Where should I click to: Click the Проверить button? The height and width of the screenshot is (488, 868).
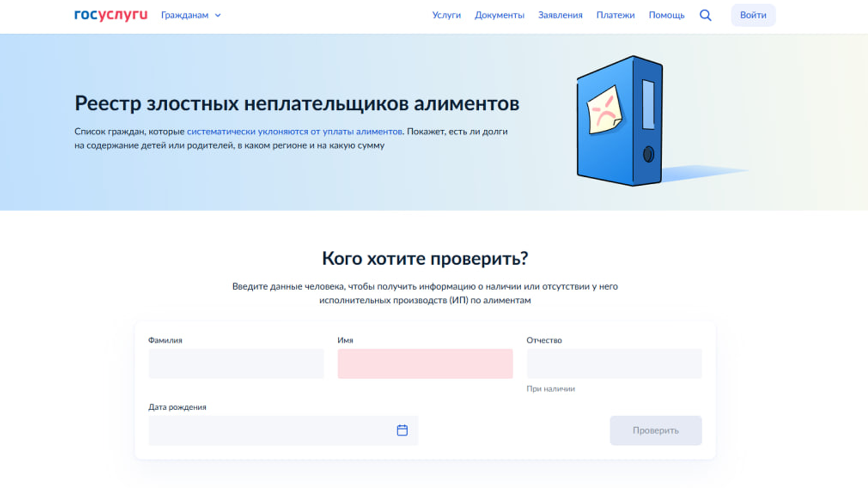pyautogui.click(x=656, y=431)
